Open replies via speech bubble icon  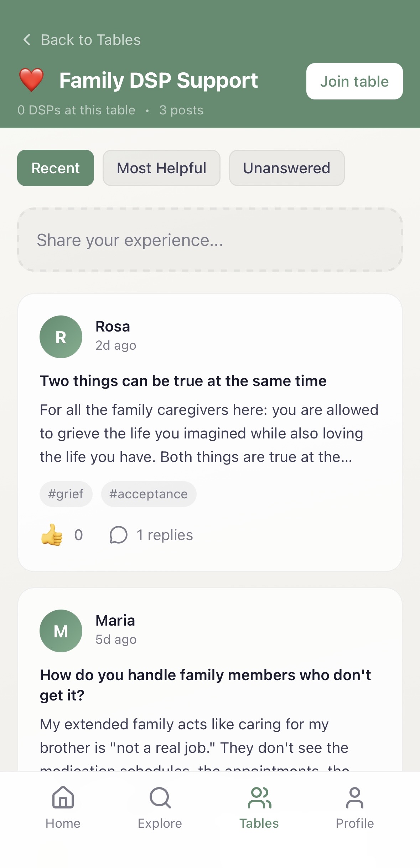point(118,535)
